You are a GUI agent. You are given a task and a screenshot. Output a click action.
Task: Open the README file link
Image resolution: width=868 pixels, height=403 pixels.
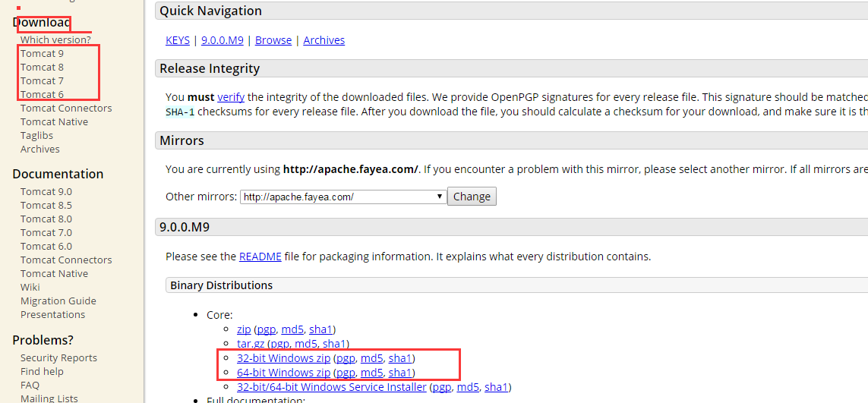pos(260,257)
